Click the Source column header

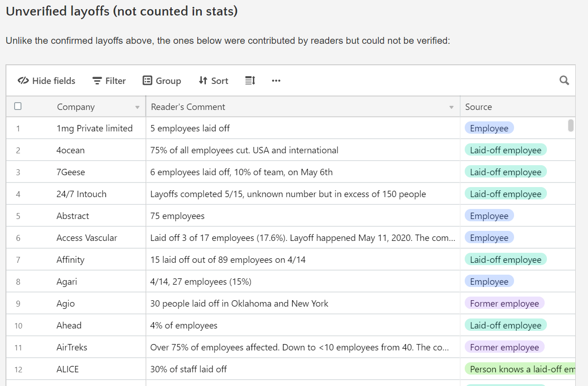tap(478, 107)
